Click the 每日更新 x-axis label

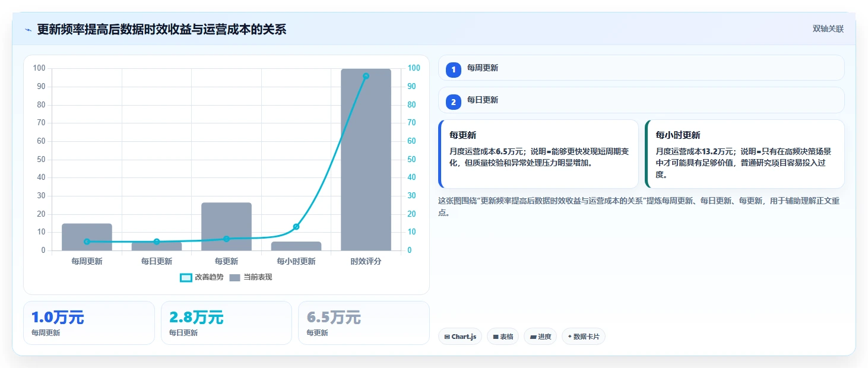pyautogui.click(x=157, y=261)
